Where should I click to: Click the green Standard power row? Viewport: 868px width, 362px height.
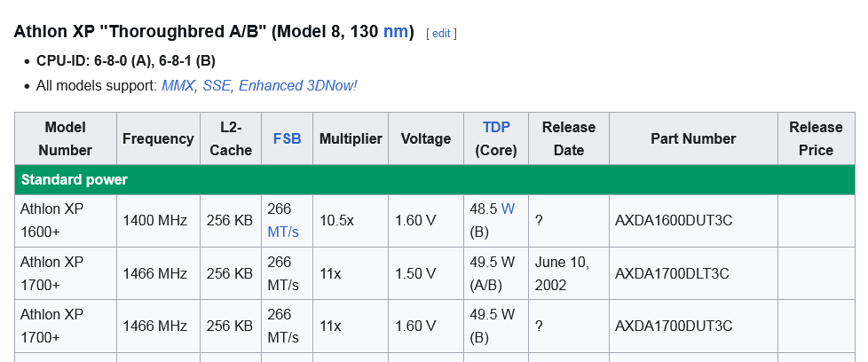click(434, 180)
